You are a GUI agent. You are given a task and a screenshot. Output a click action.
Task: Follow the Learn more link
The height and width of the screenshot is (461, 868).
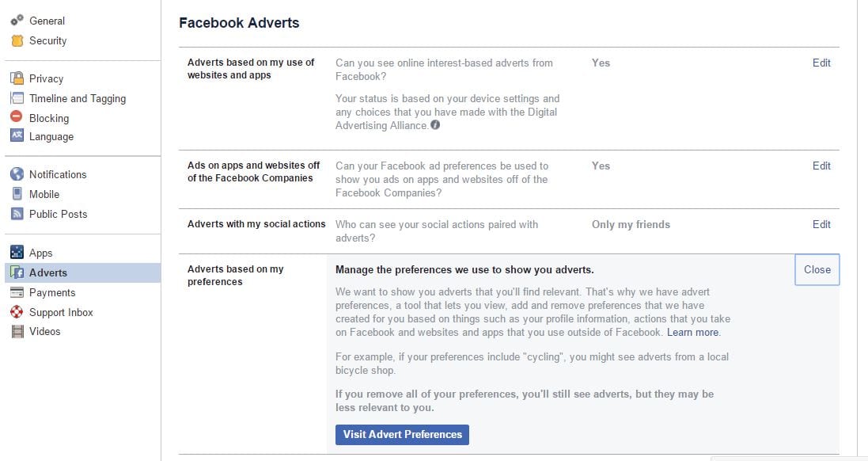693,333
